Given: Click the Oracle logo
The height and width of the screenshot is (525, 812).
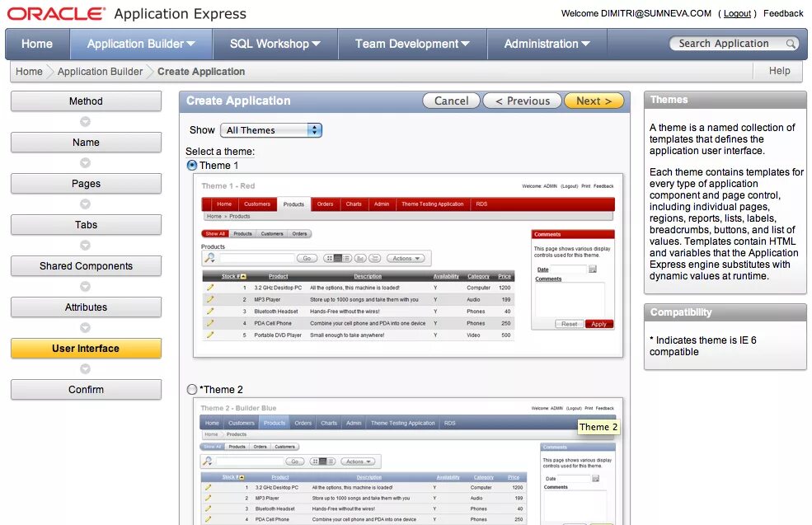Looking at the screenshot, I should pos(56,13).
